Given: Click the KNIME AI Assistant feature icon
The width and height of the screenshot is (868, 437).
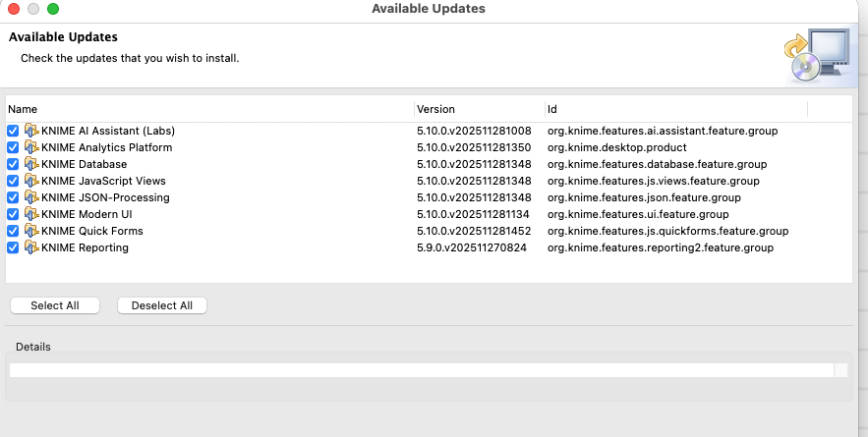Looking at the screenshot, I should click(x=30, y=131).
